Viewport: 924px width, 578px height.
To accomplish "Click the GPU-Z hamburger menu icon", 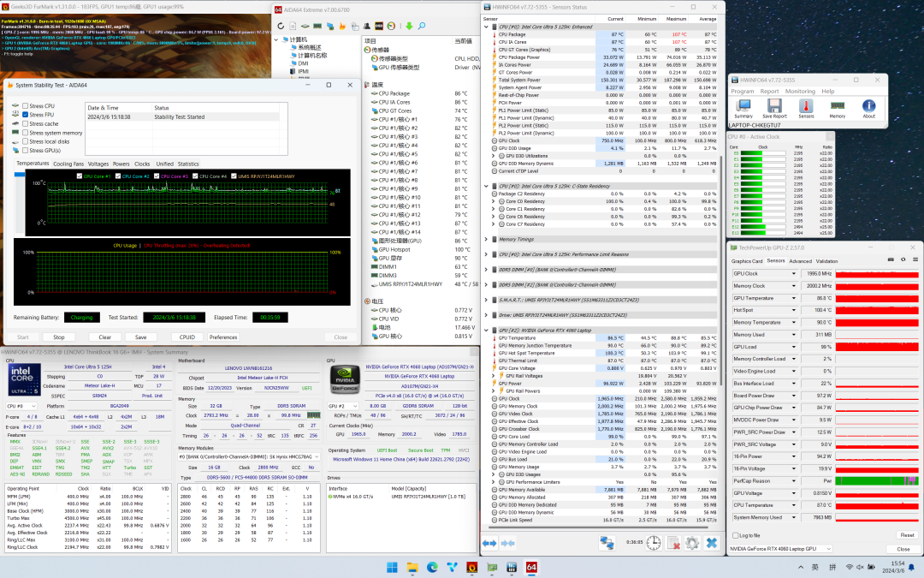I will (915, 261).
